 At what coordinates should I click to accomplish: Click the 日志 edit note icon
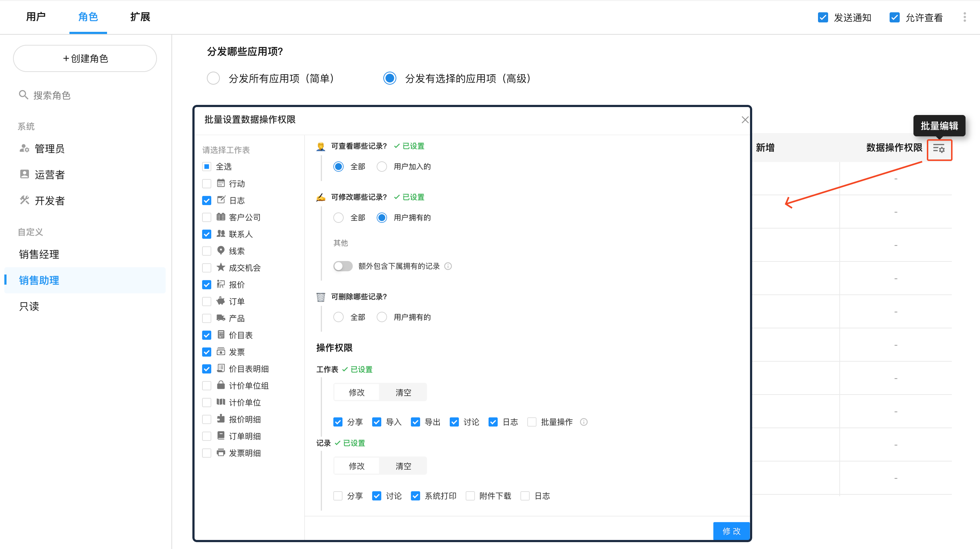[x=221, y=200]
